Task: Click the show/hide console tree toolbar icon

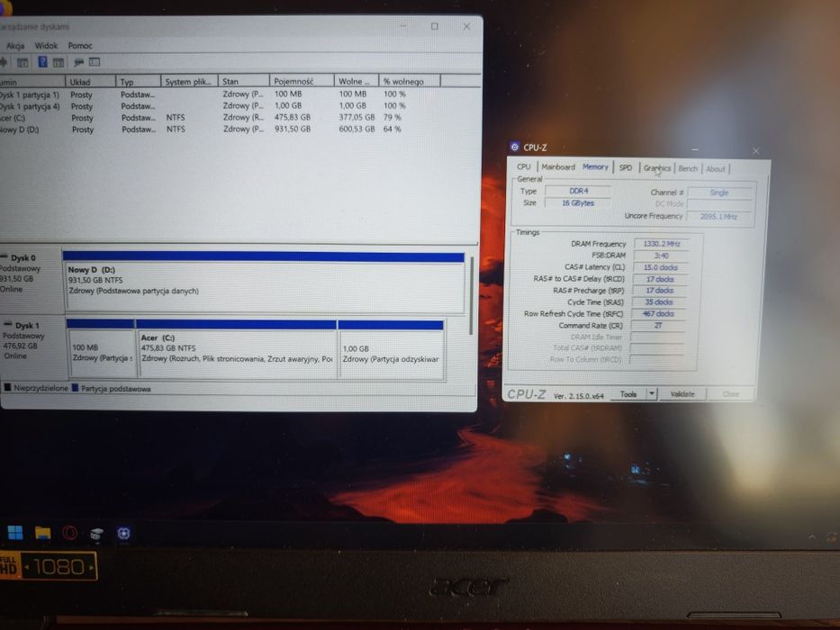Action: pyautogui.click(x=23, y=63)
